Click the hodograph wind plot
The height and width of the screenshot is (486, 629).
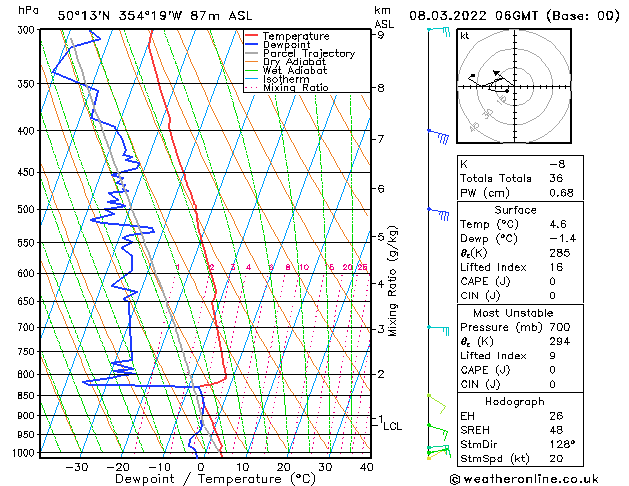coord(514,86)
